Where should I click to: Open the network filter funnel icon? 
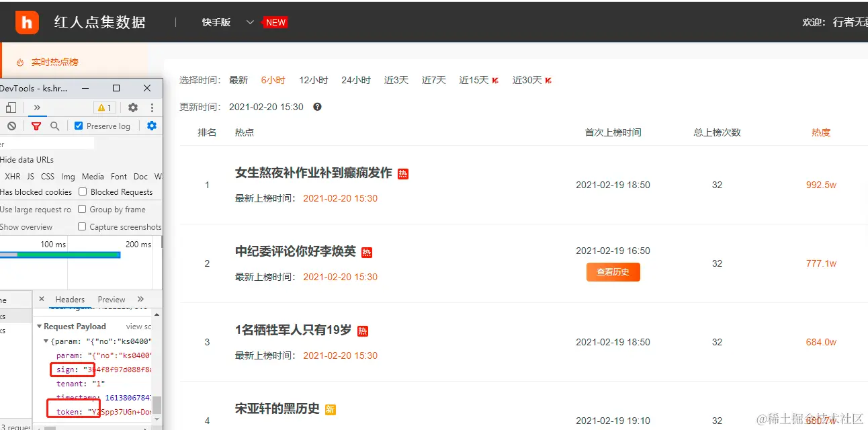click(x=36, y=126)
